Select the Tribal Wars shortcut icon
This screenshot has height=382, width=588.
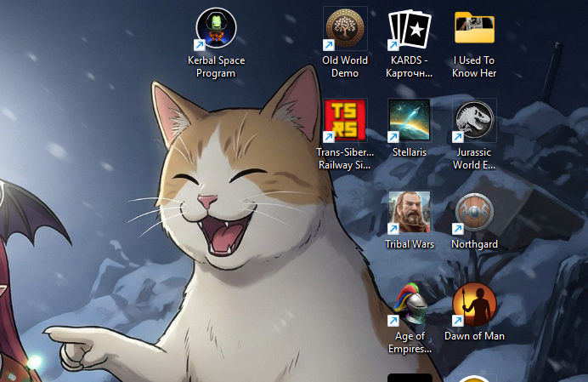(410, 212)
